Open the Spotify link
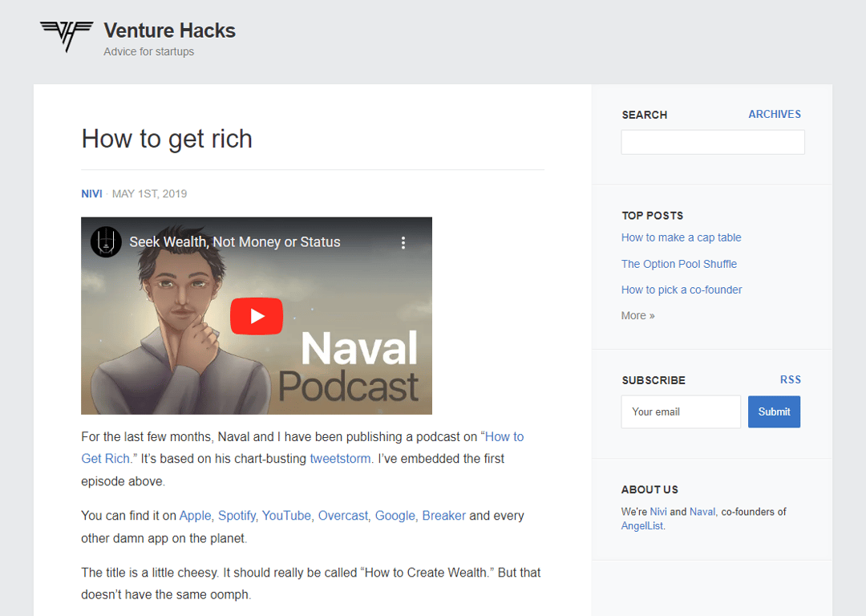This screenshot has height=616, width=866. pos(237,516)
